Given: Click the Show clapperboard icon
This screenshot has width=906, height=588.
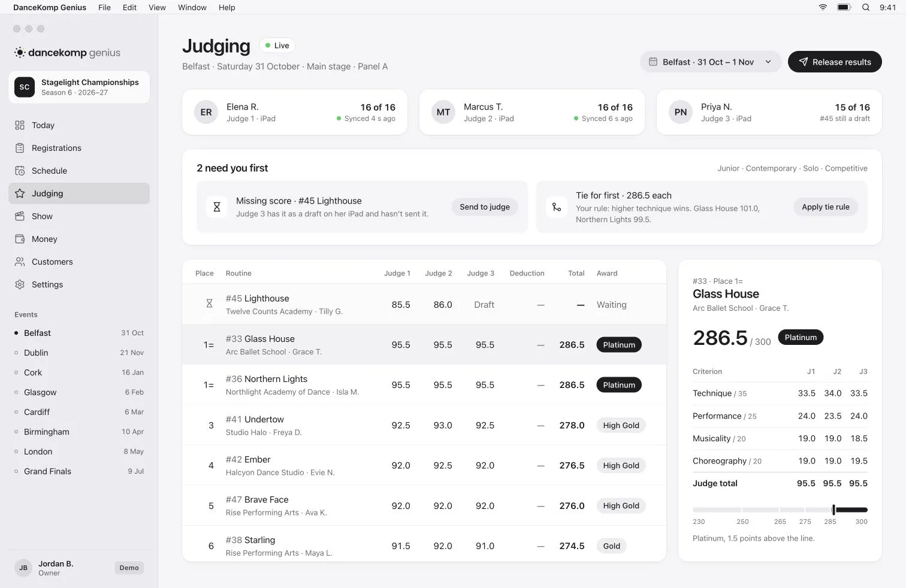Looking at the screenshot, I should point(20,216).
